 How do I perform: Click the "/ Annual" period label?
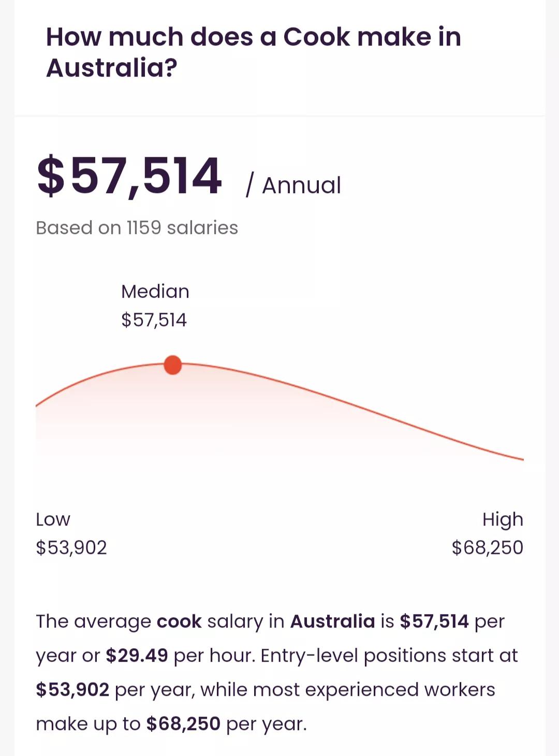pyautogui.click(x=293, y=185)
